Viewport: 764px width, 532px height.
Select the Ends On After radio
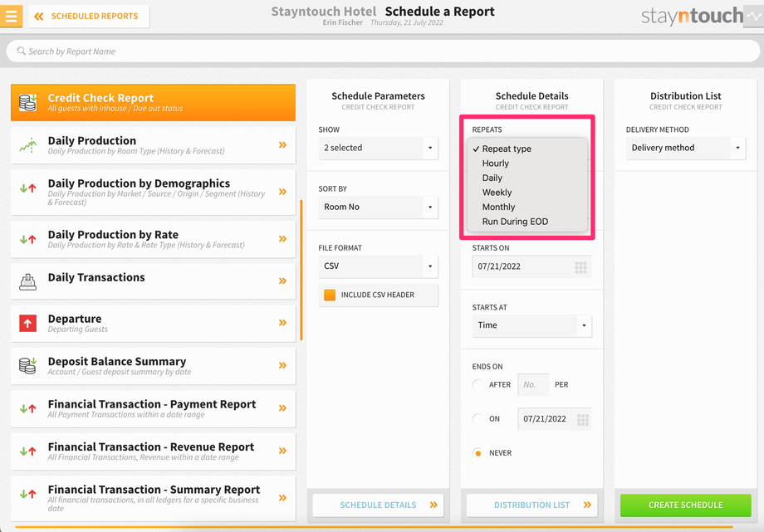pyautogui.click(x=477, y=384)
